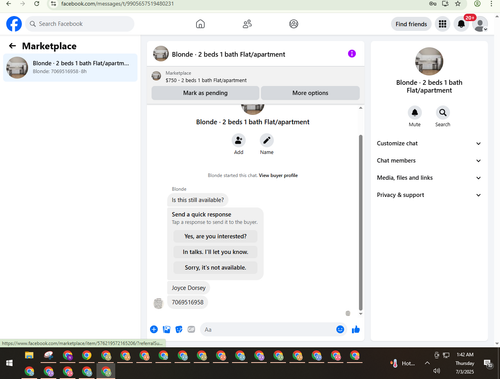Go back with the browser back arrow
The width and height of the screenshot is (500, 379).
[x=9, y=4]
